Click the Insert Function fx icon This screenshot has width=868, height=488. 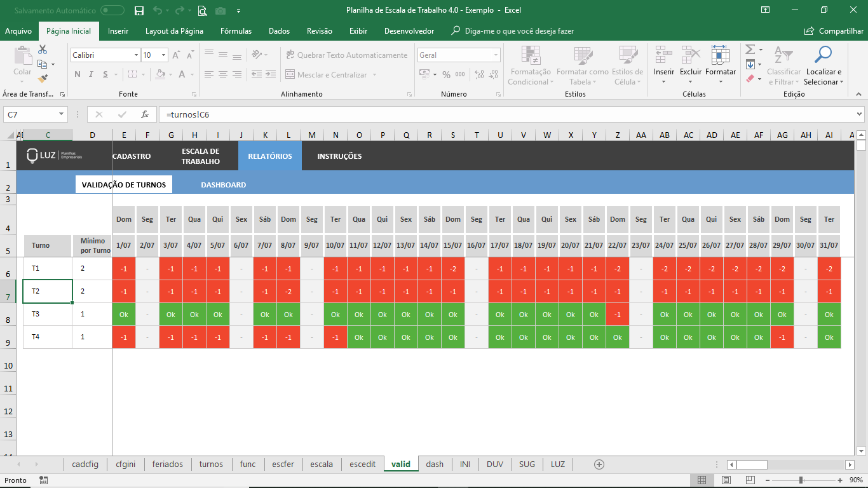click(145, 115)
